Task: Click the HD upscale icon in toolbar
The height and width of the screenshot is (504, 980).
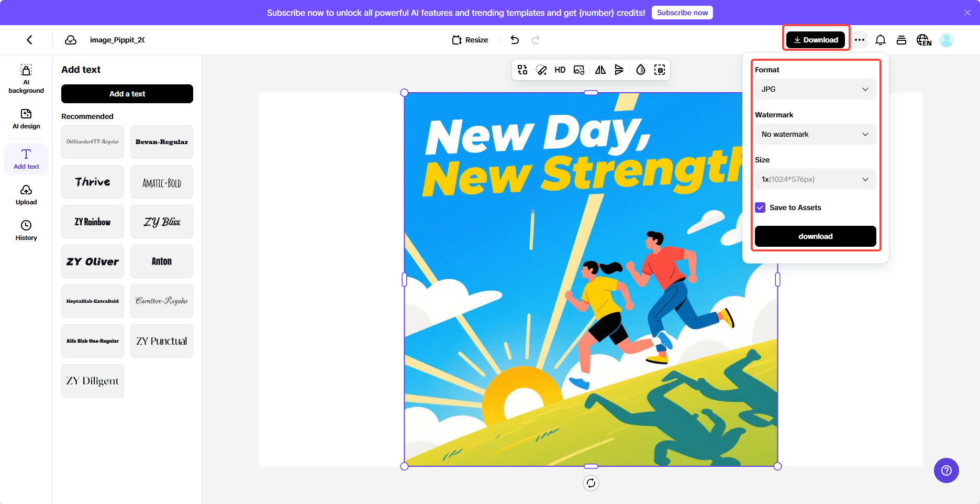Action: pos(560,70)
